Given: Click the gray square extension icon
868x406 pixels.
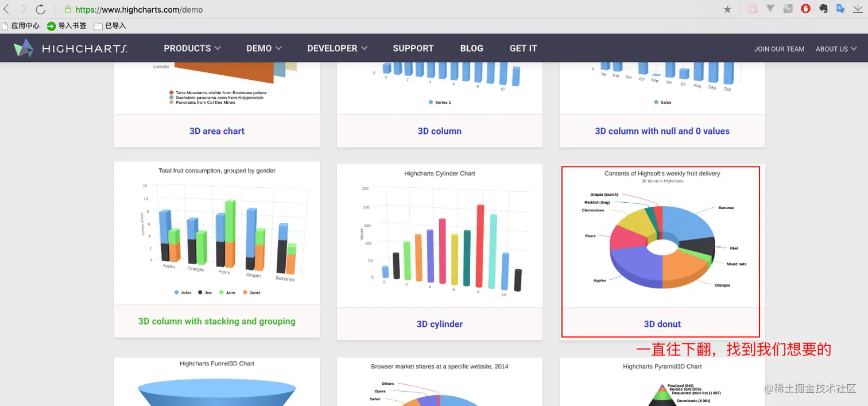Looking at the screenshot, I should (788, 9).
